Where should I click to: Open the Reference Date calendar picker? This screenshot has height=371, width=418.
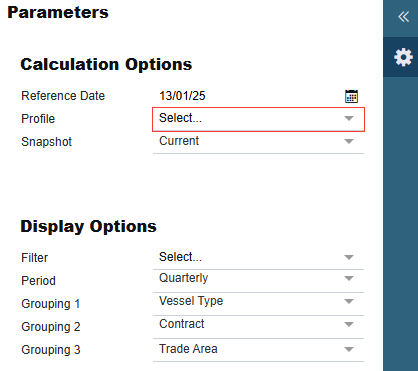click(x=351, y=96)
